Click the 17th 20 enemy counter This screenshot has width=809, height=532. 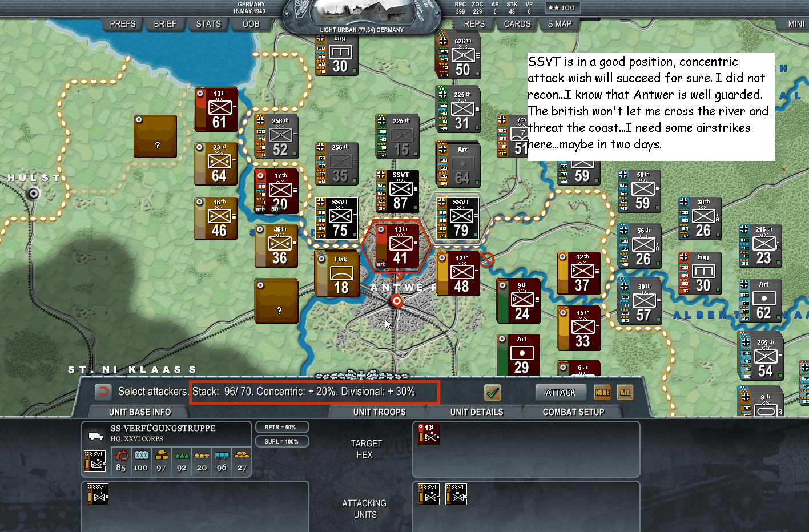276,191
